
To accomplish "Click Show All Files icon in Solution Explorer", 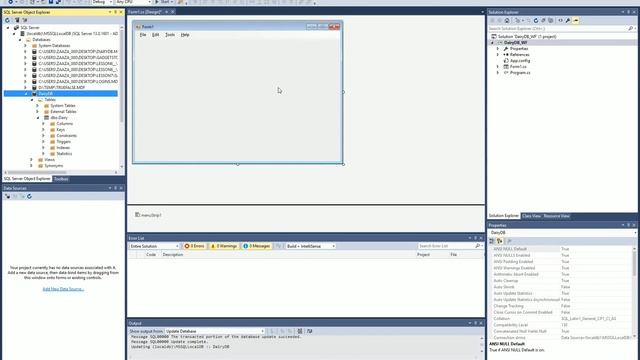I will coord(551,20).
